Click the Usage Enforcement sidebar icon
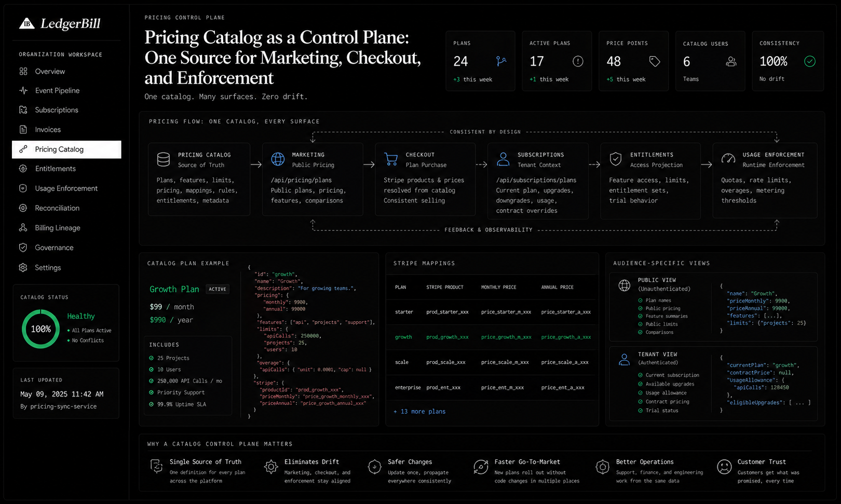The image size is (841, 504). tap(23, 188)
